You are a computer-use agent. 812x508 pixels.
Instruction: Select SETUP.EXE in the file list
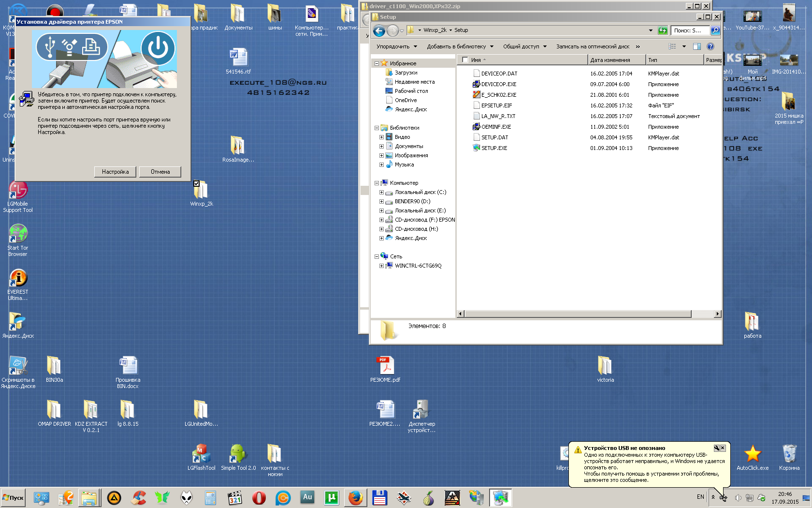tap(494, 148)
